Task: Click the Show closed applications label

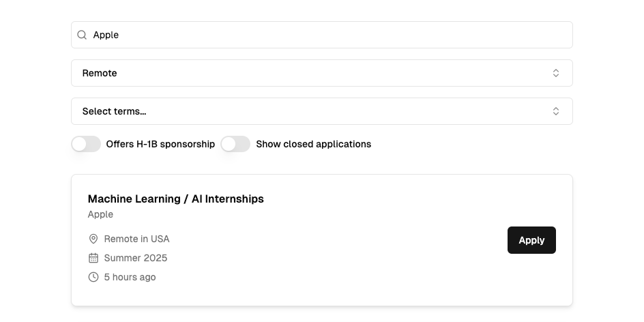Action: click(313, 144)
